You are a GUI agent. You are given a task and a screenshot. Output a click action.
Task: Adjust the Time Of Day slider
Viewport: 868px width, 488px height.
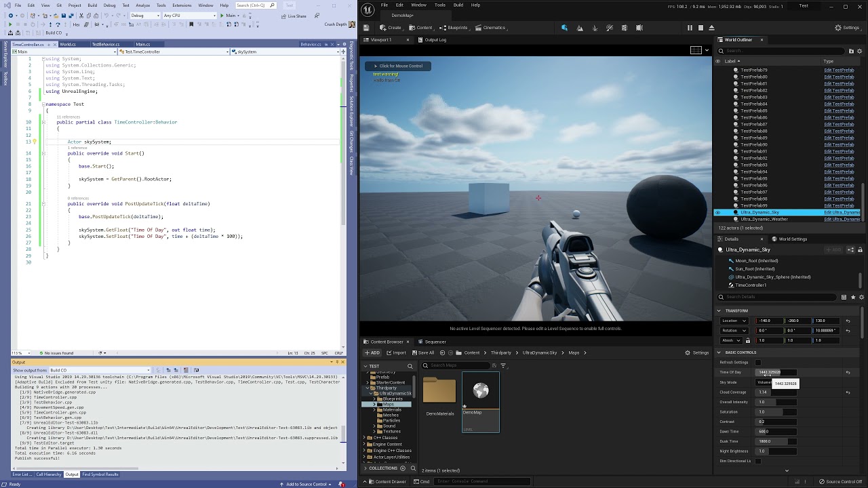click(776, 372)
